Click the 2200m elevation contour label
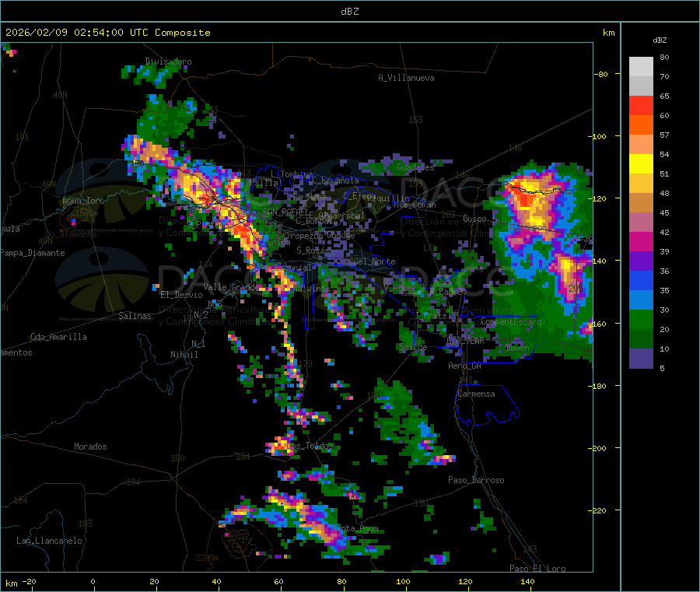This screenshot has width=700, height=592. point(207,558)
